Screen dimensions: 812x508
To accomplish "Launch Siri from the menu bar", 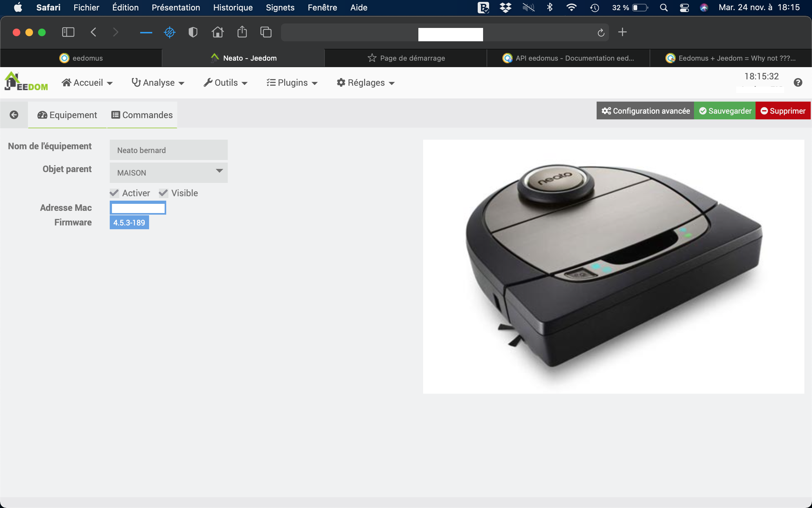I will [x=704, y=7].
